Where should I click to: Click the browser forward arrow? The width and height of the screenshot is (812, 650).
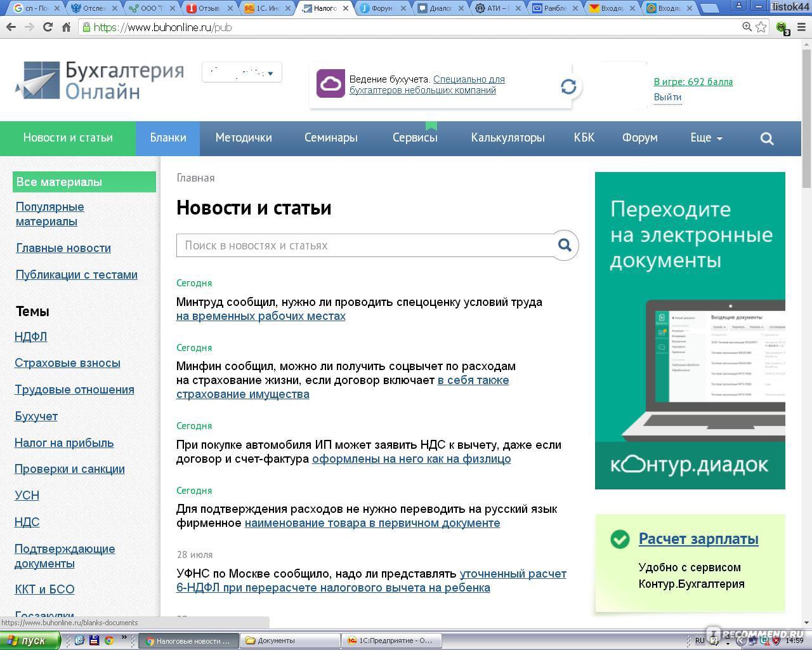[x=29, y=27]
